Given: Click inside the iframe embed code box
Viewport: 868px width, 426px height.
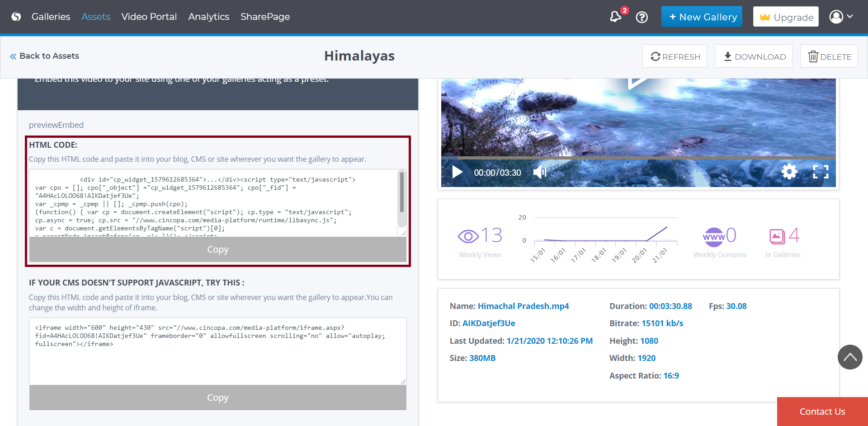Looking at the screenshot, I should coord(217,357).
